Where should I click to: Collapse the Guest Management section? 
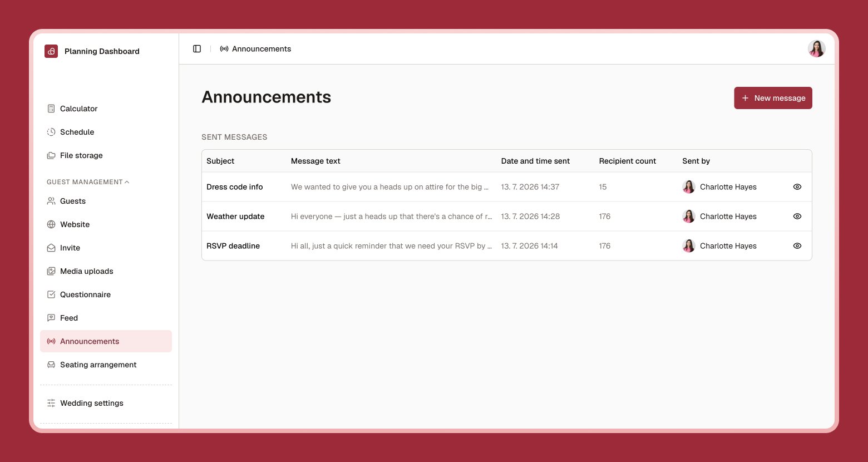click(88, 182)
